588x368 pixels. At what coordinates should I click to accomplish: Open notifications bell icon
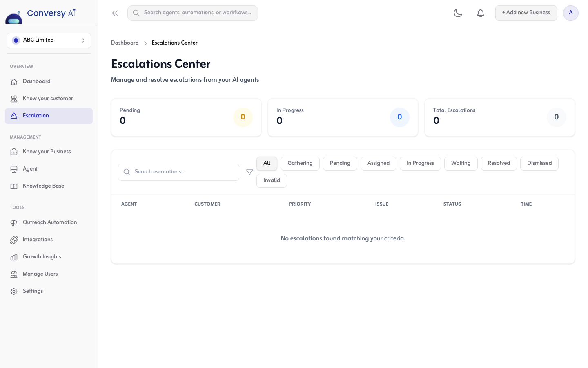coord(481,13)
